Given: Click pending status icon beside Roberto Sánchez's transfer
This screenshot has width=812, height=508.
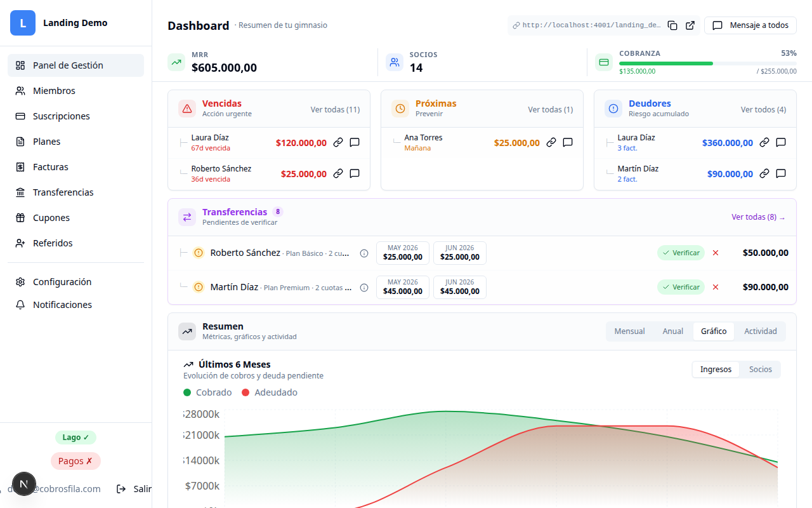Looking at the screenshot, I should tap(198, 253).
